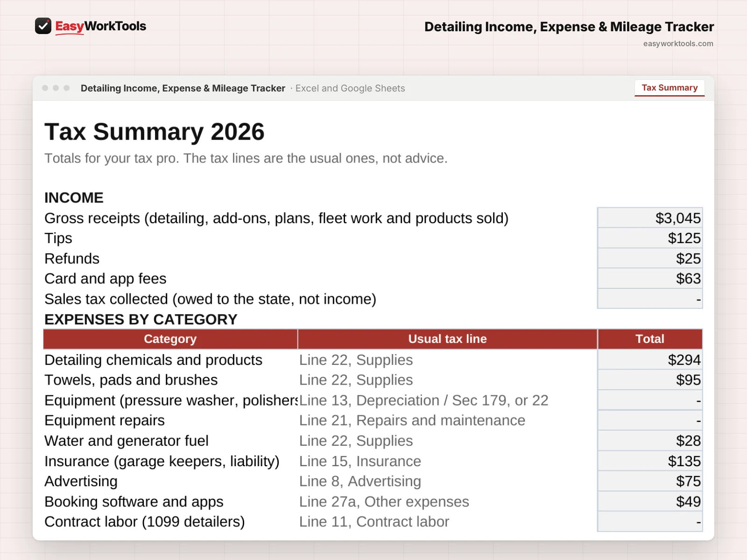Viewport: 747px width, 560px height.
Task: Select the $95 towels total cell
Action: tap(650, 380)
